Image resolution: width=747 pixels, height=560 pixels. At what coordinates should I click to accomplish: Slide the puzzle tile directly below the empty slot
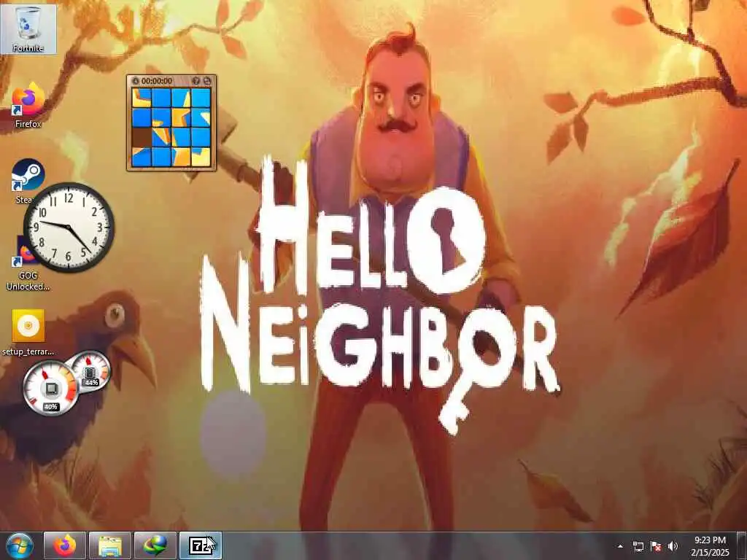coord(142,157)
